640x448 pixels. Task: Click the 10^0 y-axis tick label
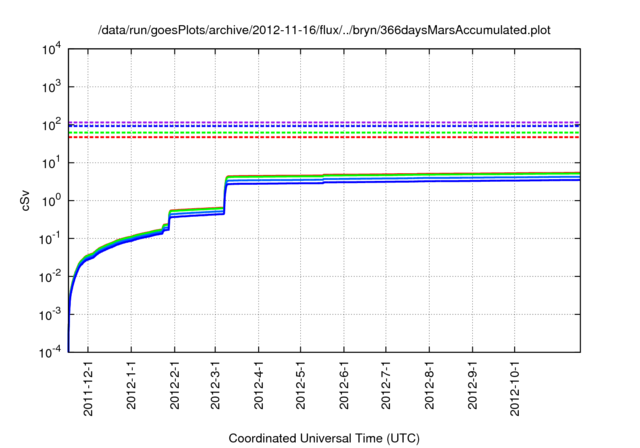point(52,200)
